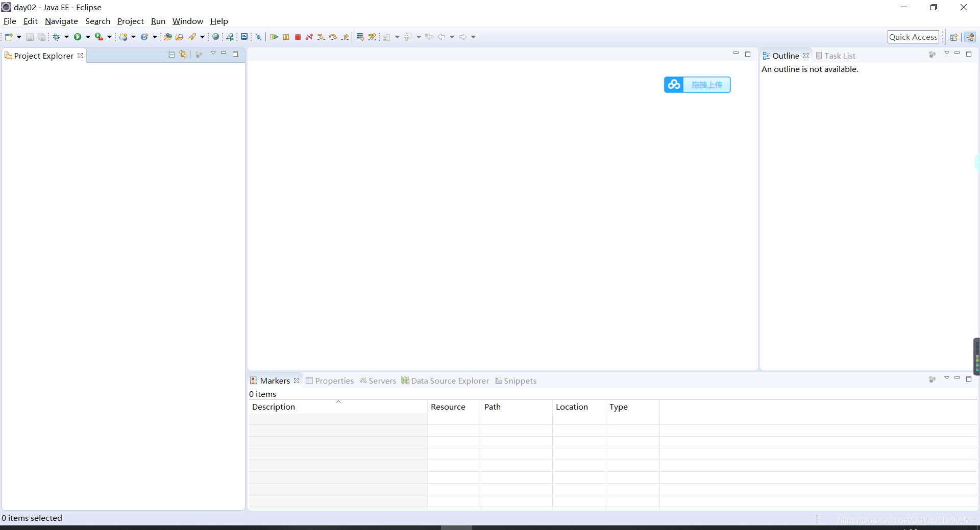Open Markers View Menu triangle

pos(946,378)
